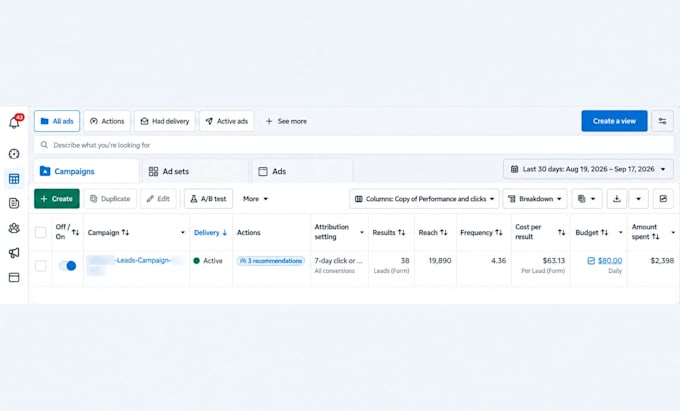Viewport: 680px width, 411px height.
Task: Sort by the Amount spent arrows
Action: coord(655,237)
